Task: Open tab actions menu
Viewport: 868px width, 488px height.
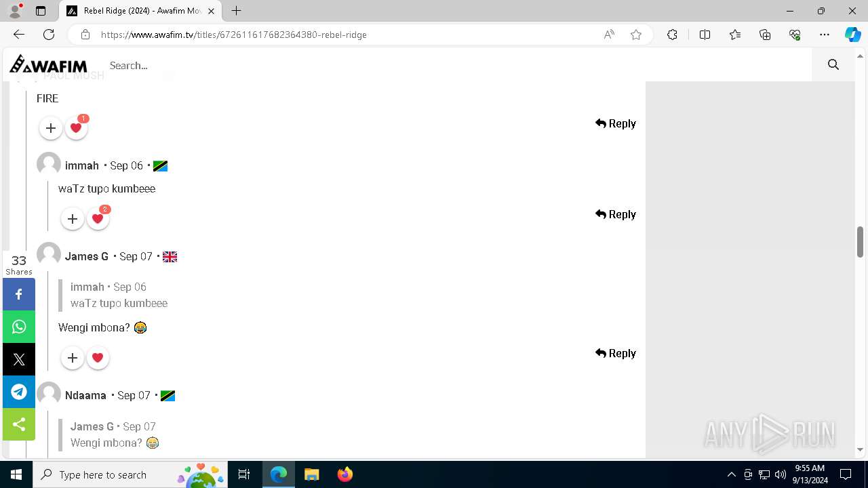Action: (41, 11)
